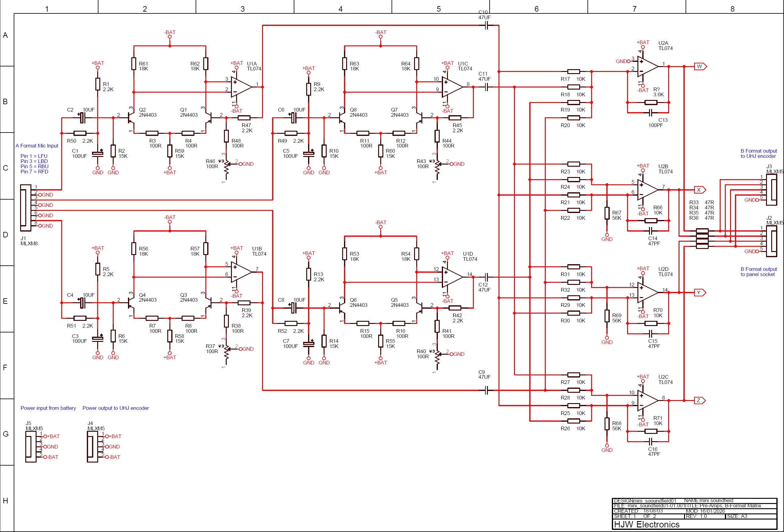Click the J3 MLXM5 output connector
This screenshot has height=532, width=784.
772,190
